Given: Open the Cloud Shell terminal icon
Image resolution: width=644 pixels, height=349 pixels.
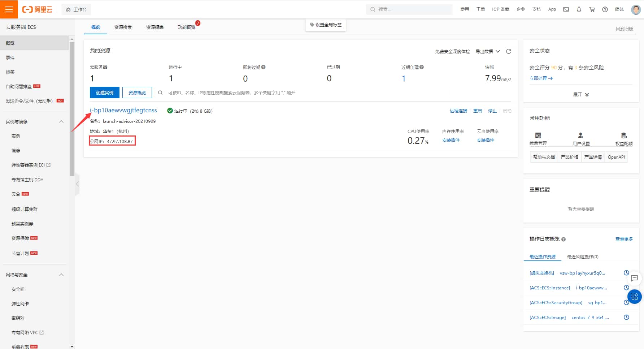Looking at the screenshot, I should click(566, 9).
